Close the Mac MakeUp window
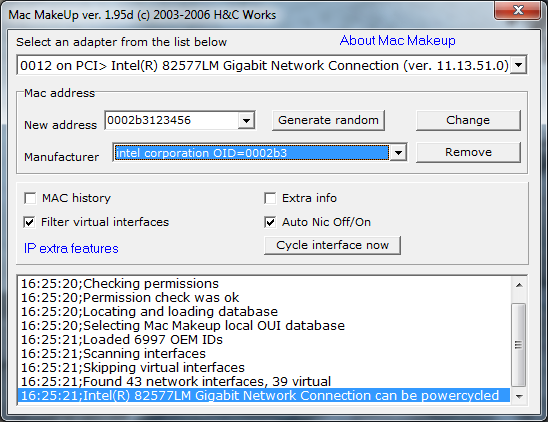 pos(518,10)
